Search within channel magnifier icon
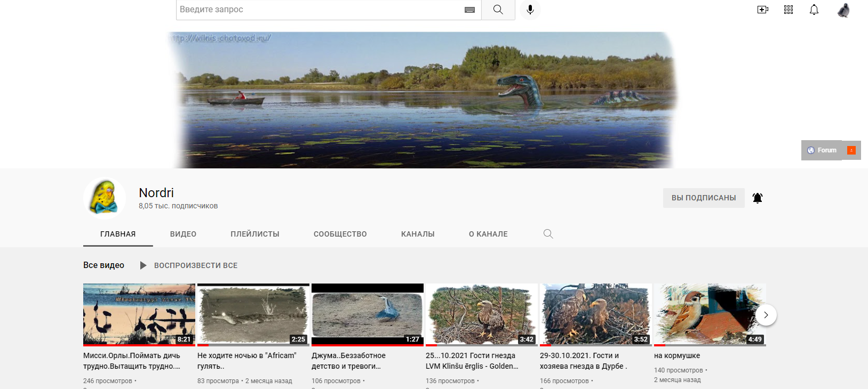This screenshot has height=389, width=868. tap(548, 234)
